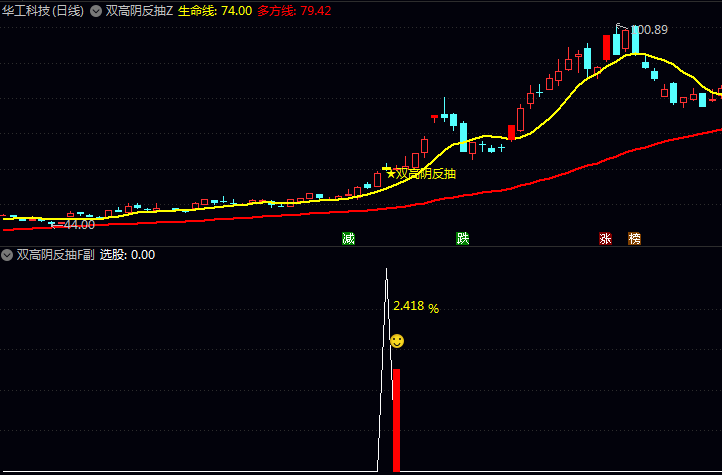The width and height of the screenshot is (722, 475).
Task: Click the red signal bar in sub-chart
Action: coord(396,420)
